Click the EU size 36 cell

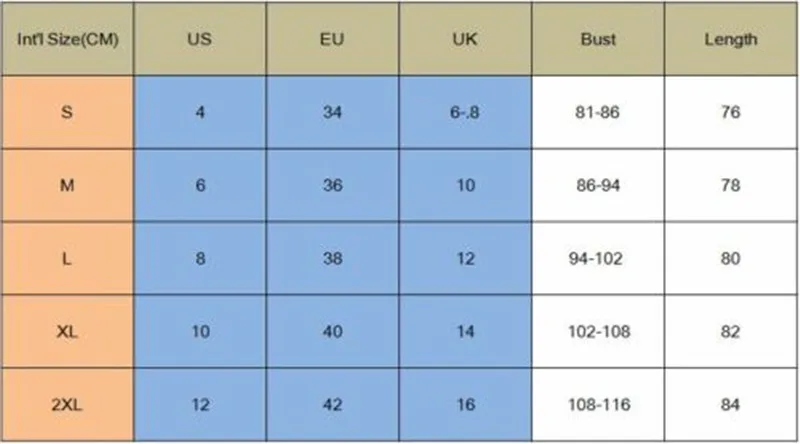point(333,185)
